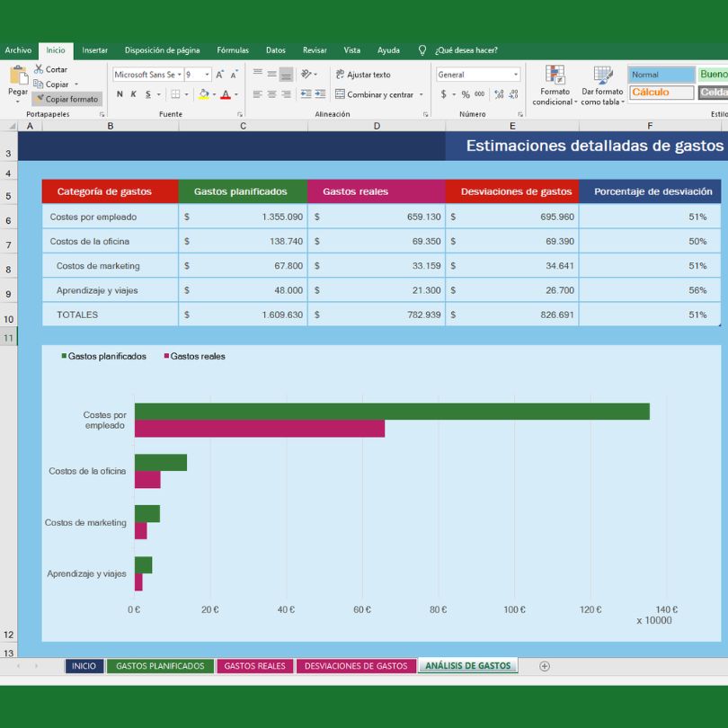Viewport: 728px width, 728px height.
Task: Click the Pegar (paste) icon
Action: [x=17, y=77]
